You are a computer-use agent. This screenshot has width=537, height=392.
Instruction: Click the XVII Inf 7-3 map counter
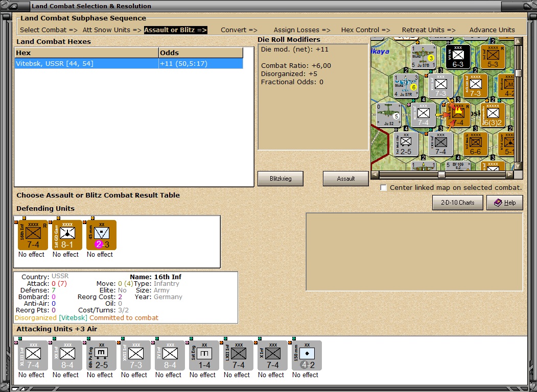pos(441,86)
